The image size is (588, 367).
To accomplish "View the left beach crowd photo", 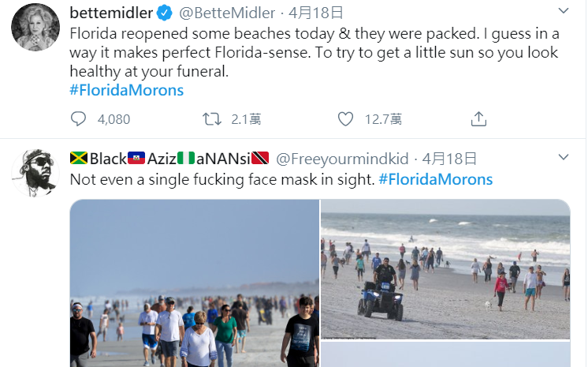I will click(194, 283).
